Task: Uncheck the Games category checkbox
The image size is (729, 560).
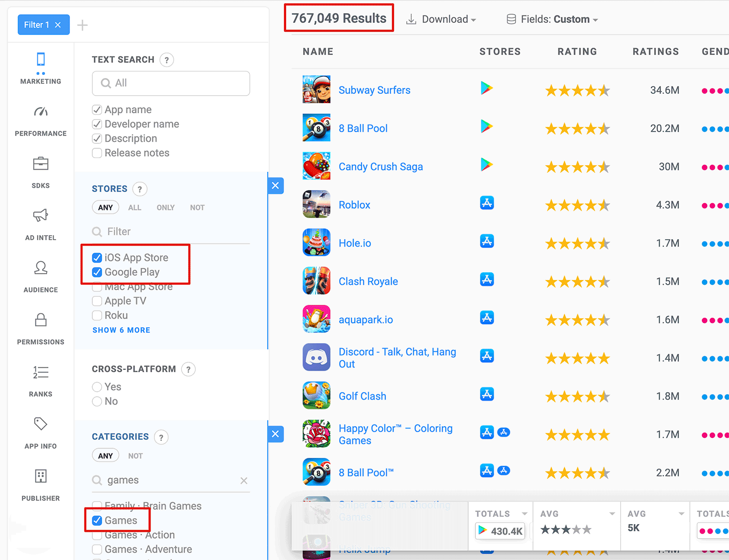Action: coord(97,521)
